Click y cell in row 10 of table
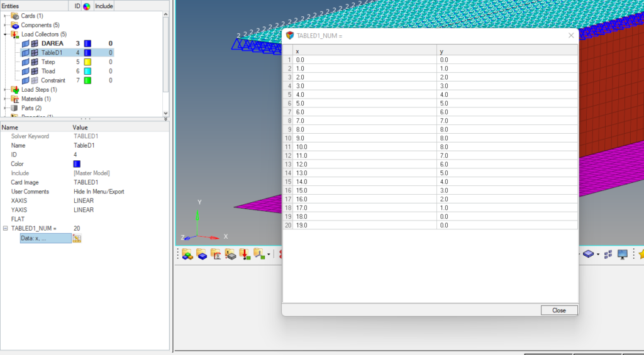The width and height of the screenshot is (644, 355). [x=507, y=138]
